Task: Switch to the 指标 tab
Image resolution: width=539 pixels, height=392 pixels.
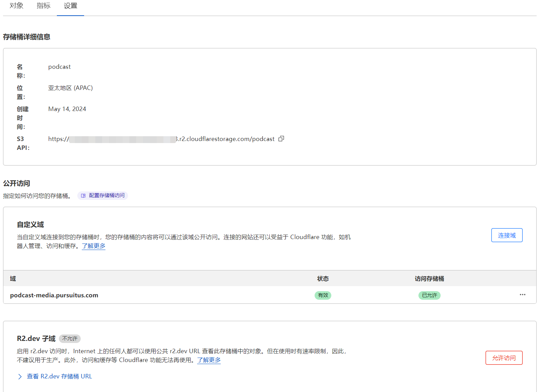Action: click(x=44, y=6)
